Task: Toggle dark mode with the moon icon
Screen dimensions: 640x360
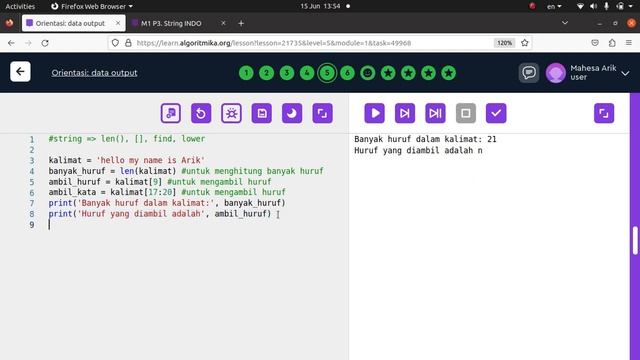Action: click(292, 113)
